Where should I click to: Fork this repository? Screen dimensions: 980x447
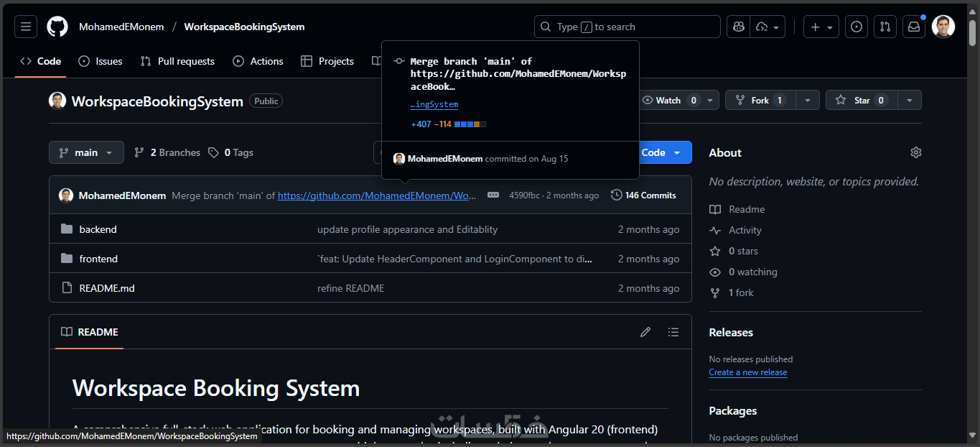point(761,101)
